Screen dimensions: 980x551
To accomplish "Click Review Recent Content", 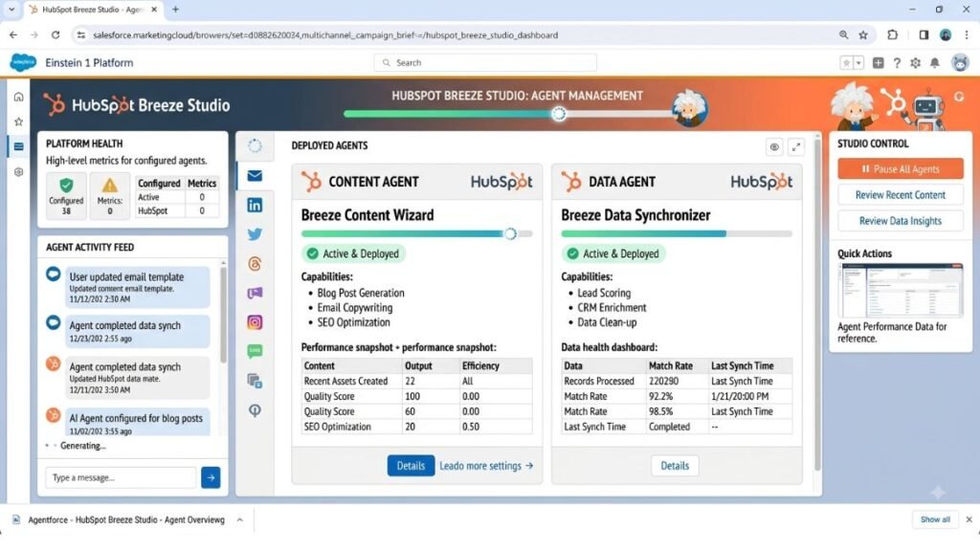I will pyautogui.click(x=900, y=195).
